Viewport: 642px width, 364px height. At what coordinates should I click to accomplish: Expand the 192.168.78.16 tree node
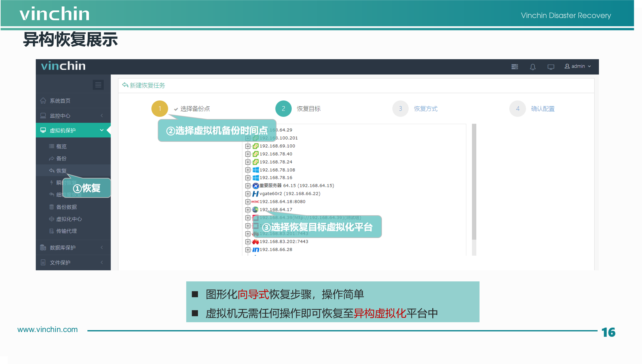point(248,178)
